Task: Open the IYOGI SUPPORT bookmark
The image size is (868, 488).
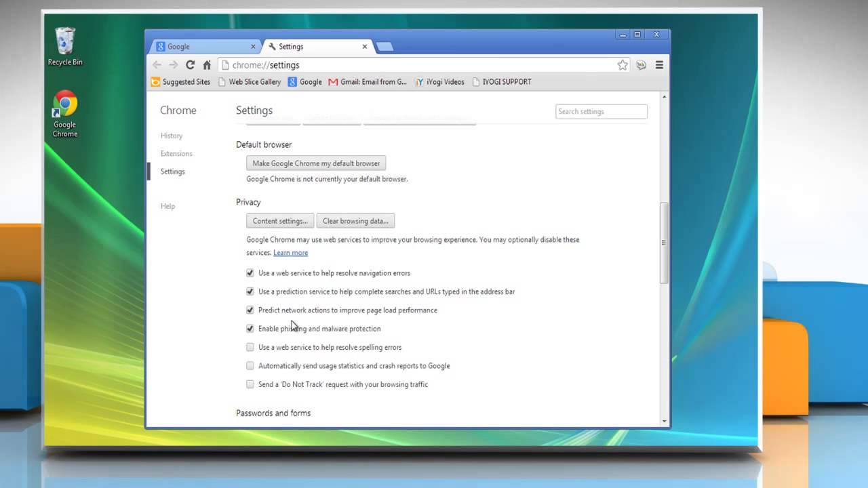Action: click(501, 82)
